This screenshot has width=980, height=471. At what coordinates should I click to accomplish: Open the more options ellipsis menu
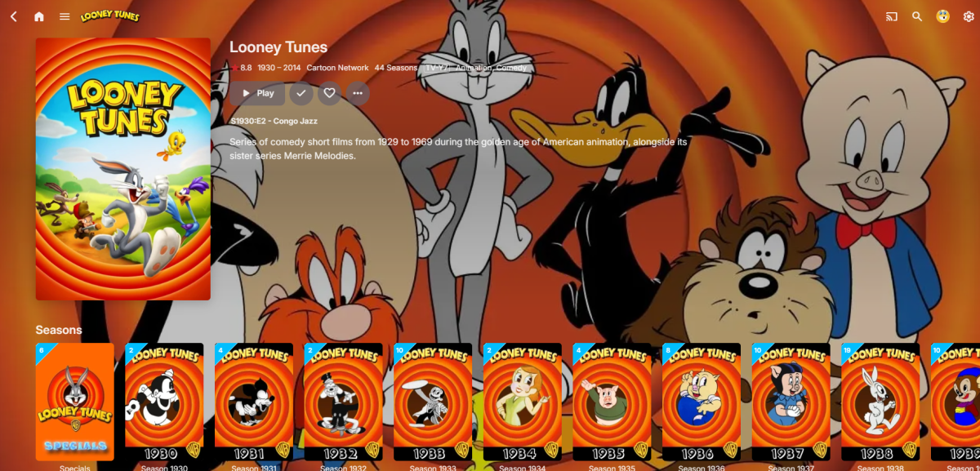point(358,93)
